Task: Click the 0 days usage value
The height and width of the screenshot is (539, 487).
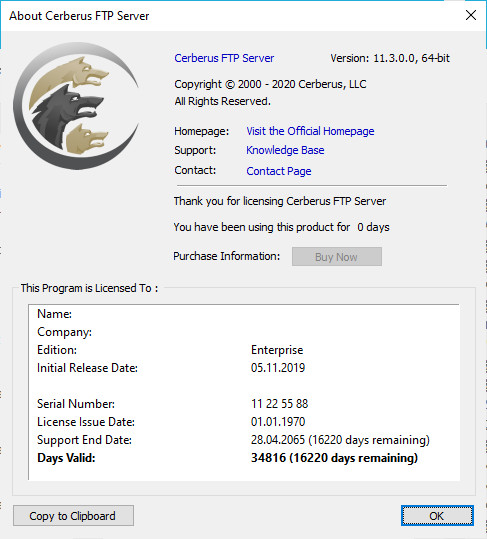Action: click(x=373, y=227)
